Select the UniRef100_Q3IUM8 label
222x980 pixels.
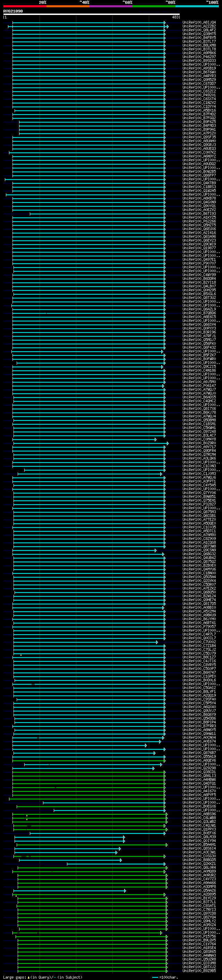[199, 963]
